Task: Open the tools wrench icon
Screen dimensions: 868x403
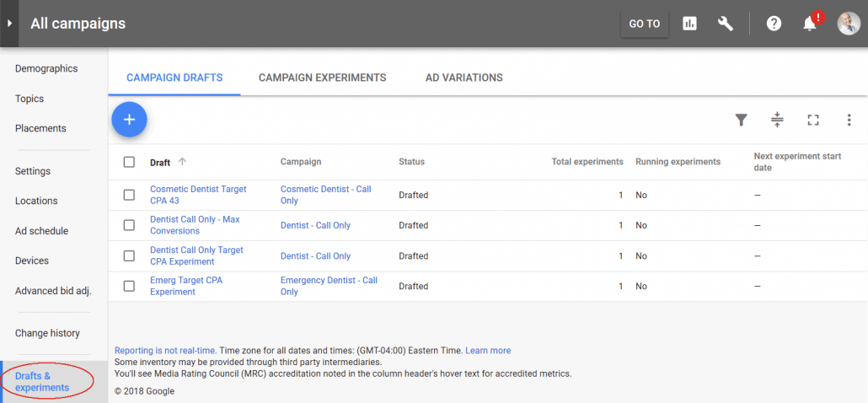Action: (725, 24)
